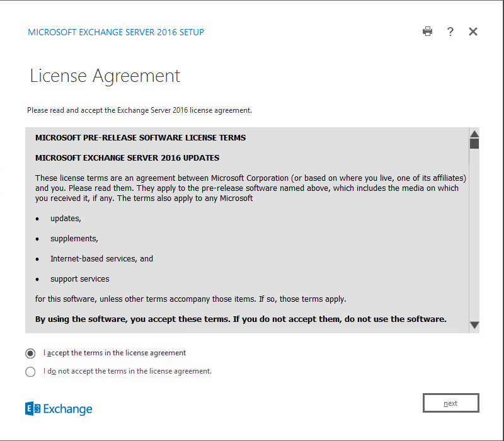
Task: Click the next button to continue setup
Action: (450, 403)
